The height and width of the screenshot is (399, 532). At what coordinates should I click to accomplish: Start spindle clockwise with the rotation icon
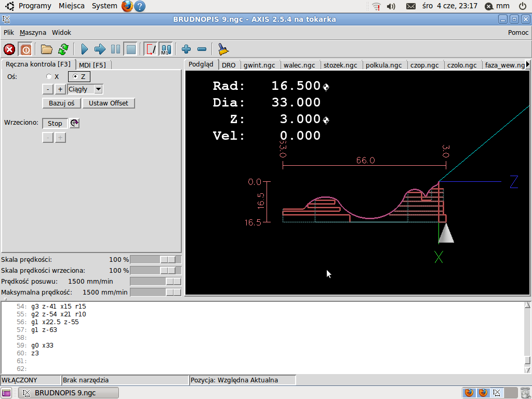point(75,123)
